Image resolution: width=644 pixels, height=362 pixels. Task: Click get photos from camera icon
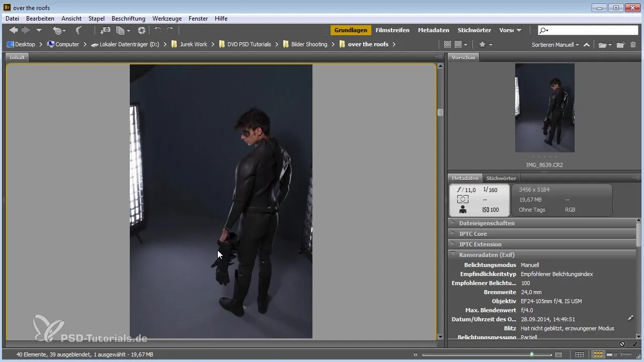[106, 31]
